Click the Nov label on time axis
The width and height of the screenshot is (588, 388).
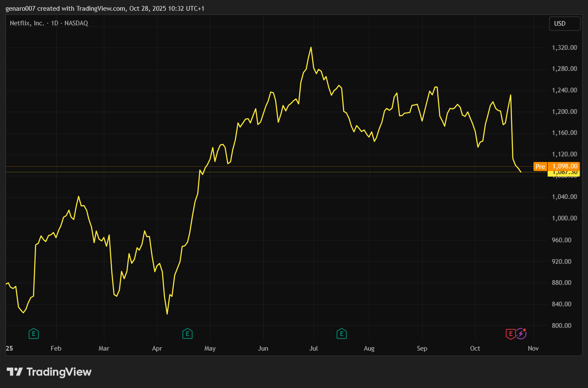tap(533, 348)
